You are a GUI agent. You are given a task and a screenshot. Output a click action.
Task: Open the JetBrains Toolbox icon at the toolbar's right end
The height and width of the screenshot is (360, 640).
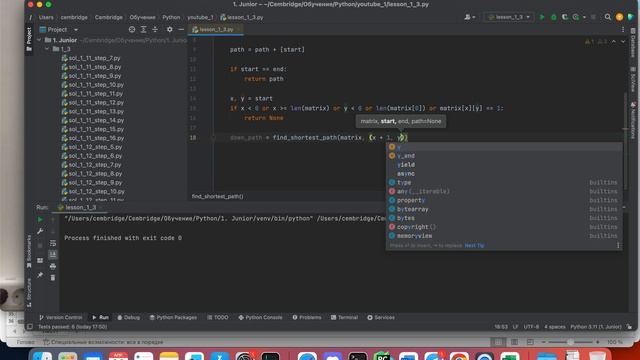click(631, 17)
